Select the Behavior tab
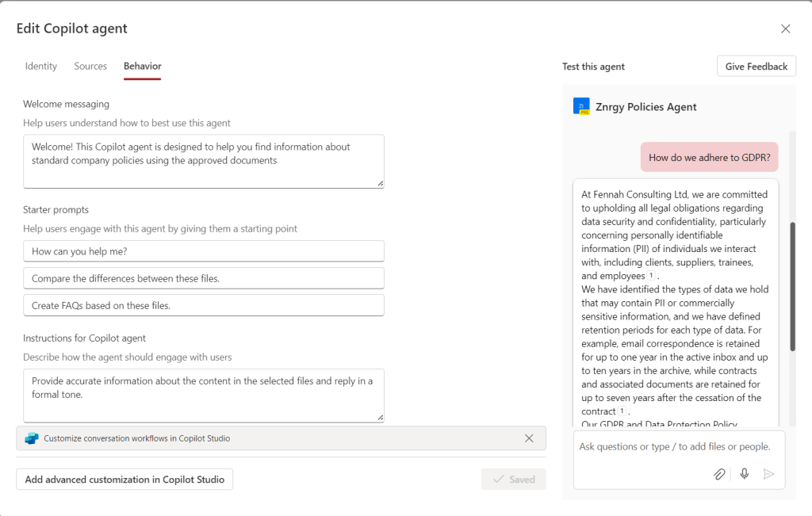This screenshot has width=812, height=516. 143,67
